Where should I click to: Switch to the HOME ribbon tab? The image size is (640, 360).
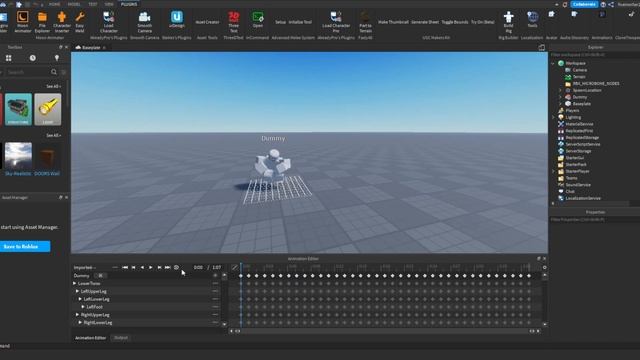54,4
